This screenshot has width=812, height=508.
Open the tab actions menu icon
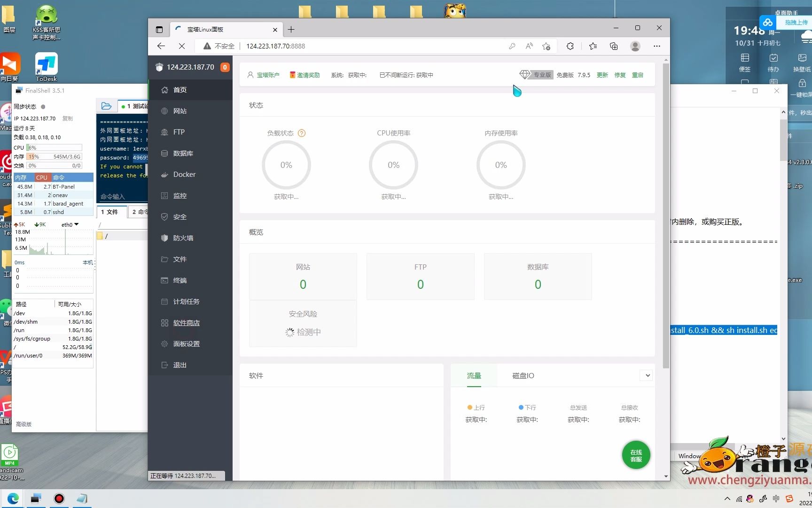(159, 30)
